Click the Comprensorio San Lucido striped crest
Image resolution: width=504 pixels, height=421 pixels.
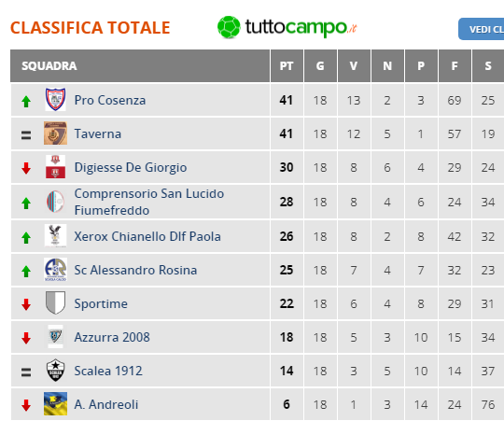(x=55, y=202)
